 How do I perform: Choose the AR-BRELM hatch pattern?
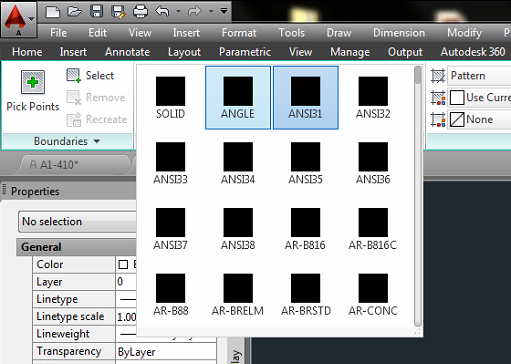coord(238,295)
